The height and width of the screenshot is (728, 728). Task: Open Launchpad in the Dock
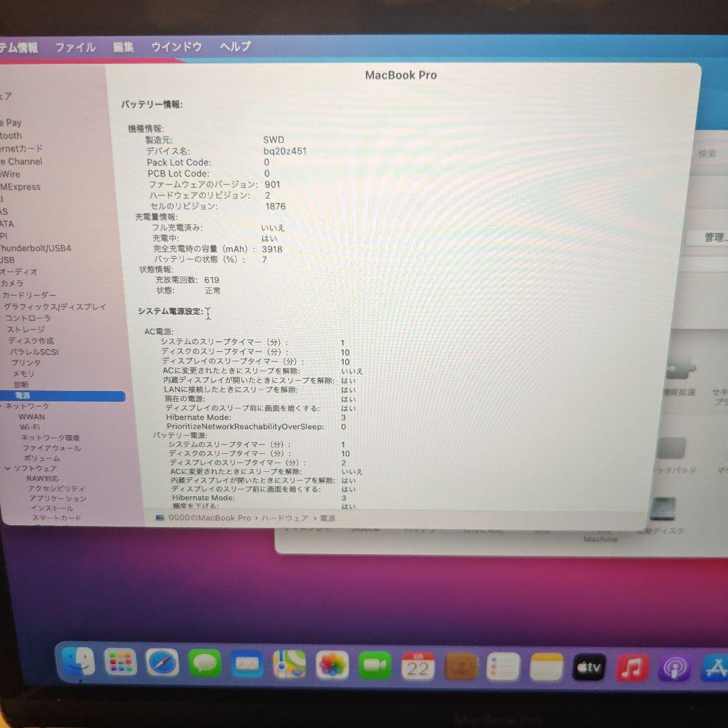[x=120, y=663]
